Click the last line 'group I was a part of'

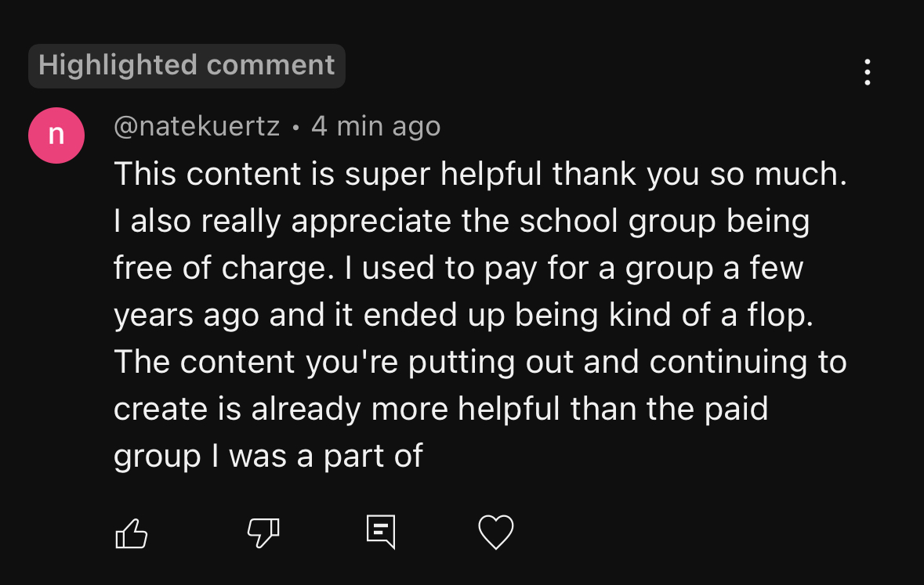(268, 457)
